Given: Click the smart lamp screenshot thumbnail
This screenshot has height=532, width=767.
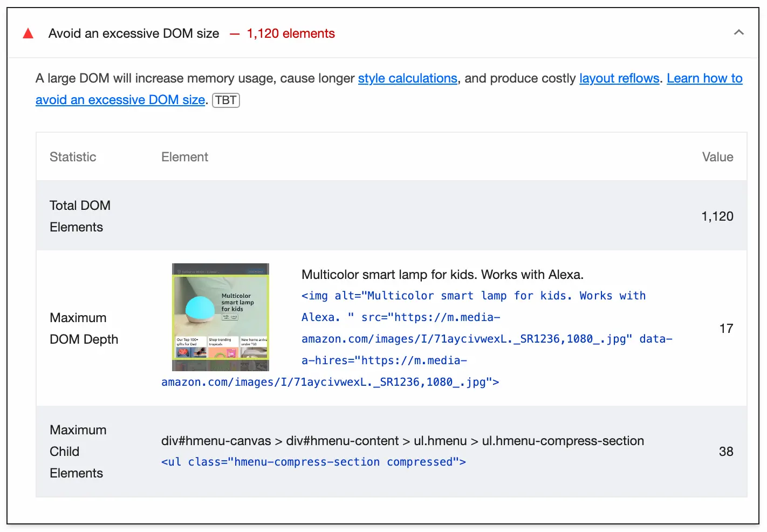Looking at the screenshot, I should 220,317.
